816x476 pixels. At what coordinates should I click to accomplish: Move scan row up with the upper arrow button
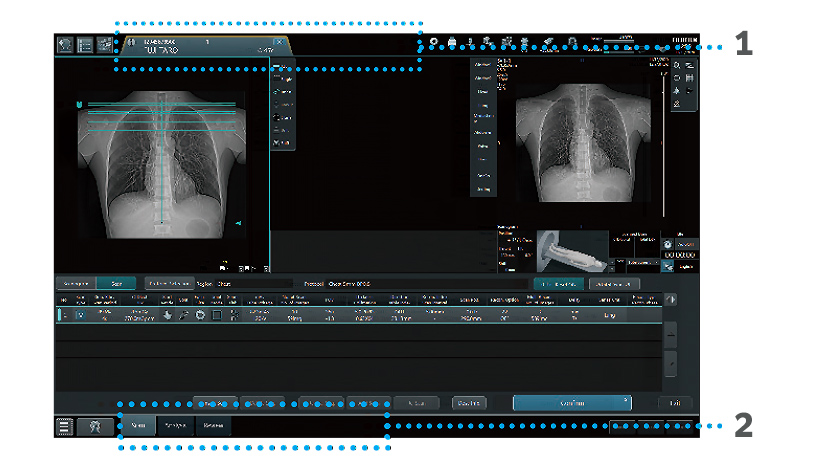pyautogui.click(x=671, y=335)
